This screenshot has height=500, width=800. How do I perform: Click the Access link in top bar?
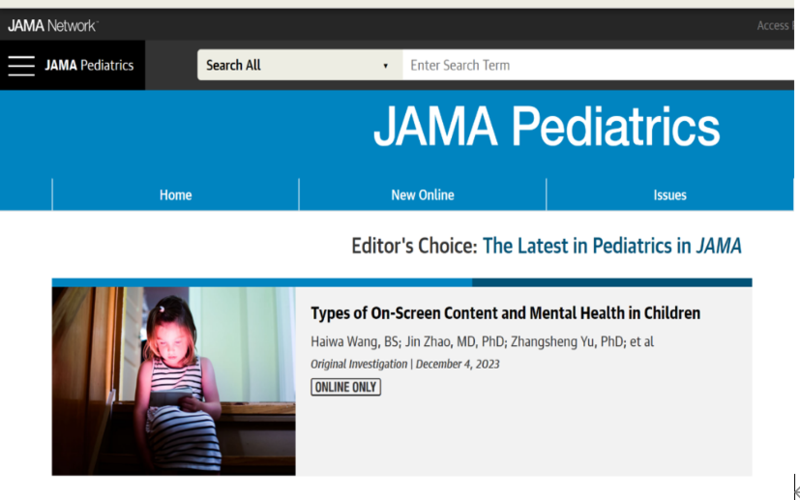pos(775,25)
